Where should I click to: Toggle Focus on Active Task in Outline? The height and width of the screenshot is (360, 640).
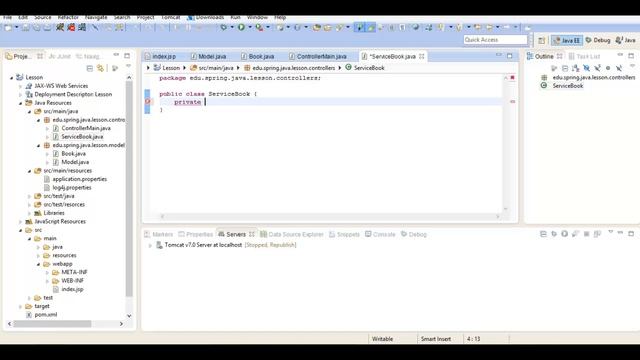click(554, 68)
